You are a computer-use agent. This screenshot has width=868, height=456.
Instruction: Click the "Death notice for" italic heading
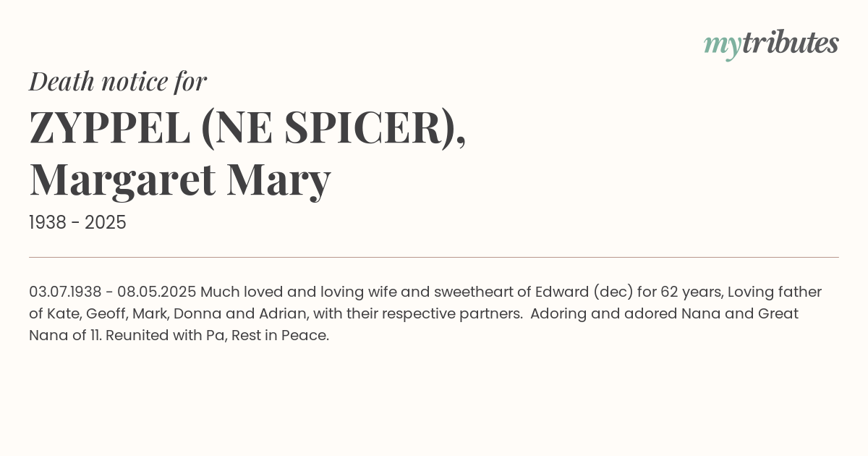pyautogui.click(x=118, y=82)
